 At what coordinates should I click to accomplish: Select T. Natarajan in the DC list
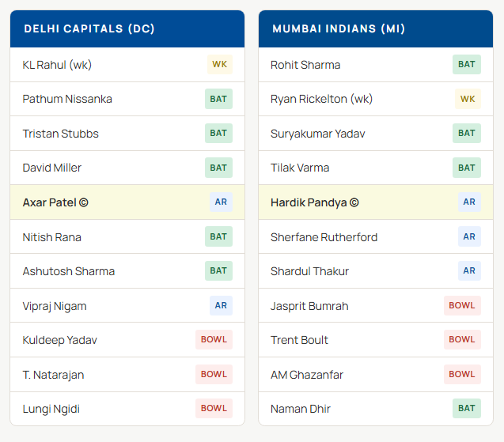coord(53,375)
